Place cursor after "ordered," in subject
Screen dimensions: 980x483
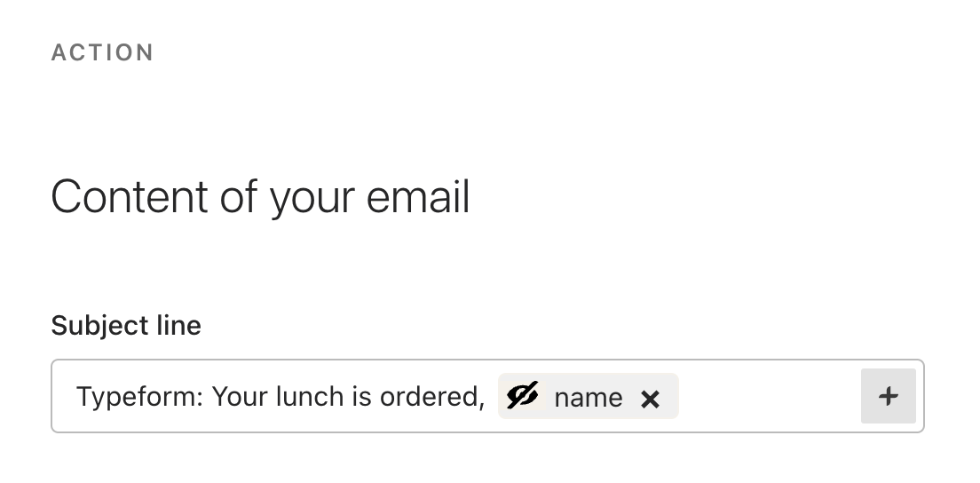click(x=486, y=397)
